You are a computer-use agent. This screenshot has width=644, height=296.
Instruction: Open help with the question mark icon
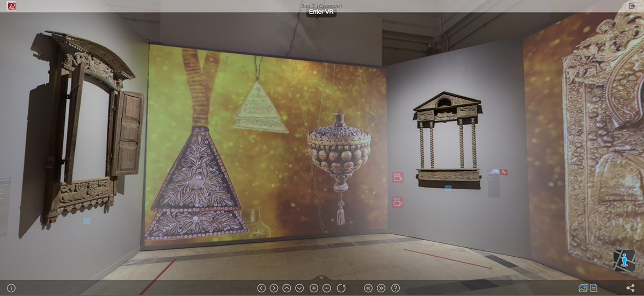tap(396, 288)
